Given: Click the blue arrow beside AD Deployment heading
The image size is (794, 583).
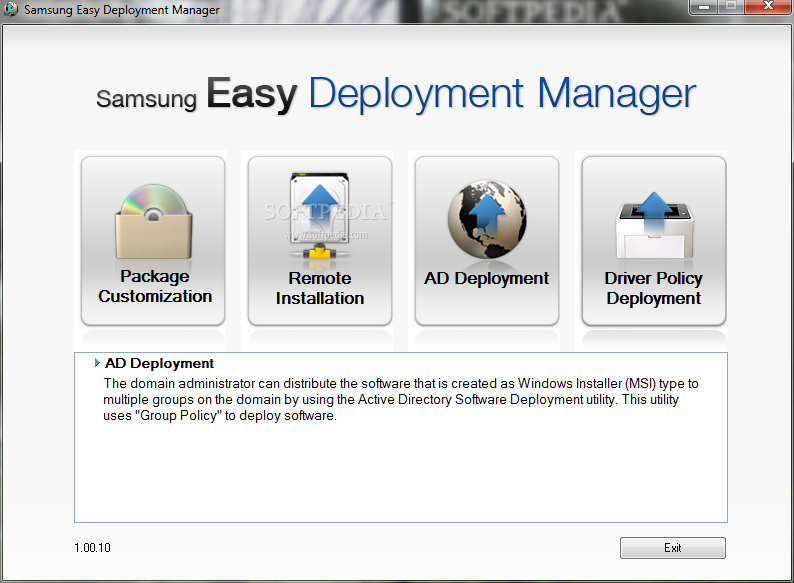Looking at the screenshot, I should [x=97, y=363].
